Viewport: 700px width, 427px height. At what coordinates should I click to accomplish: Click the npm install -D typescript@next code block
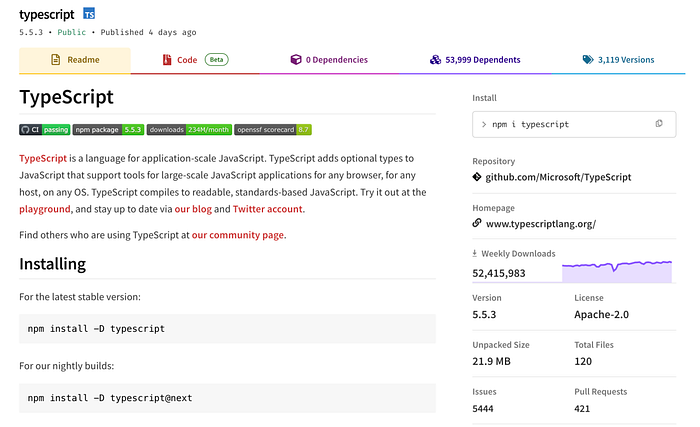click(x=227, y=398)
